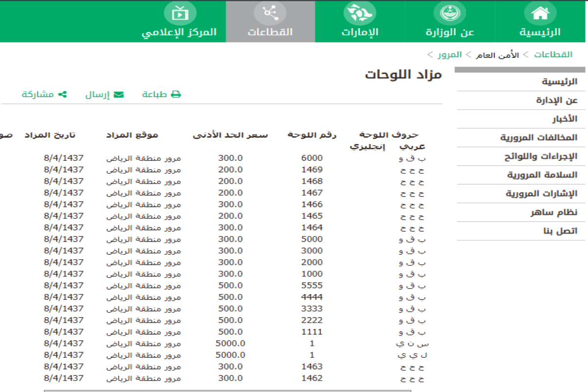The image size is (588, 392).
Task: Click the home icon above الرئيسية
Action: 540,14
